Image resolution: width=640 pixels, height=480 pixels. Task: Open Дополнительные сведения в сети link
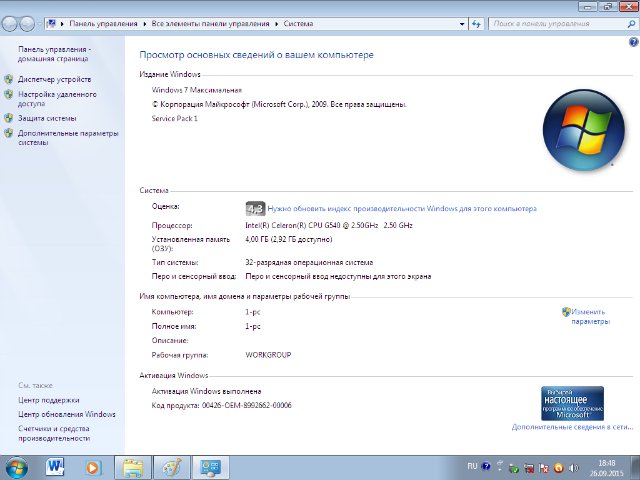tap(571, 427)
